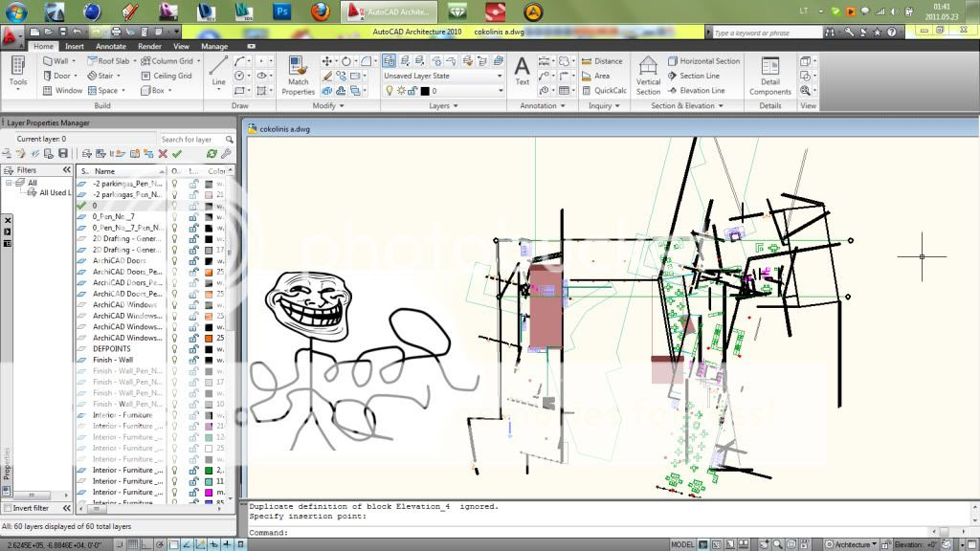Click the Section Line button
Viewport: 980px width, 551px height.
click(x=693, y=76)
